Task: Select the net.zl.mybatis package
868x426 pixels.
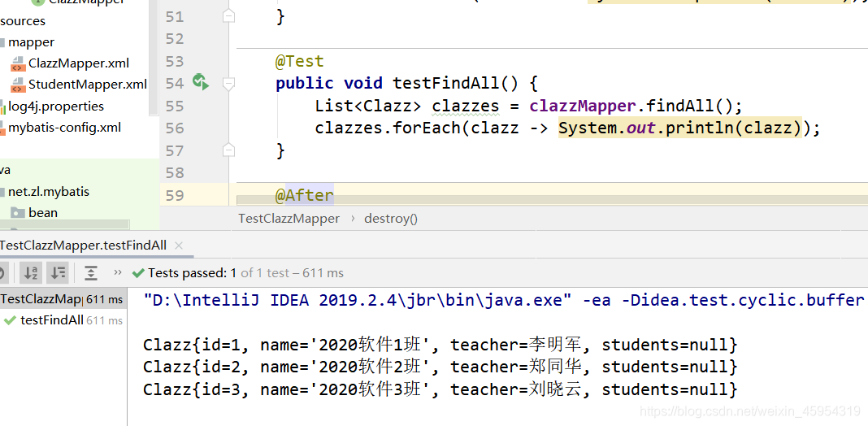Action: (x=49, y=192)
